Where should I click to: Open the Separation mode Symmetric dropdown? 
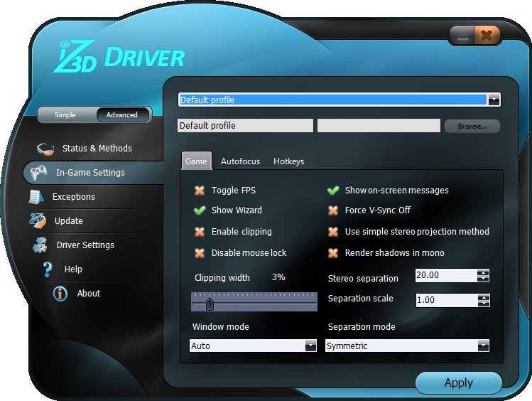[483, 346]
